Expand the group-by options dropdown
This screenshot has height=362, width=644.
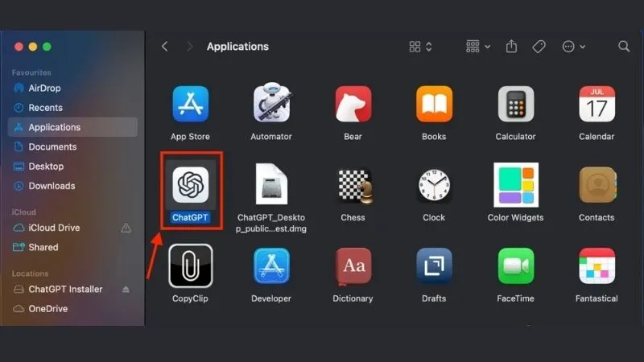[478, 47]
